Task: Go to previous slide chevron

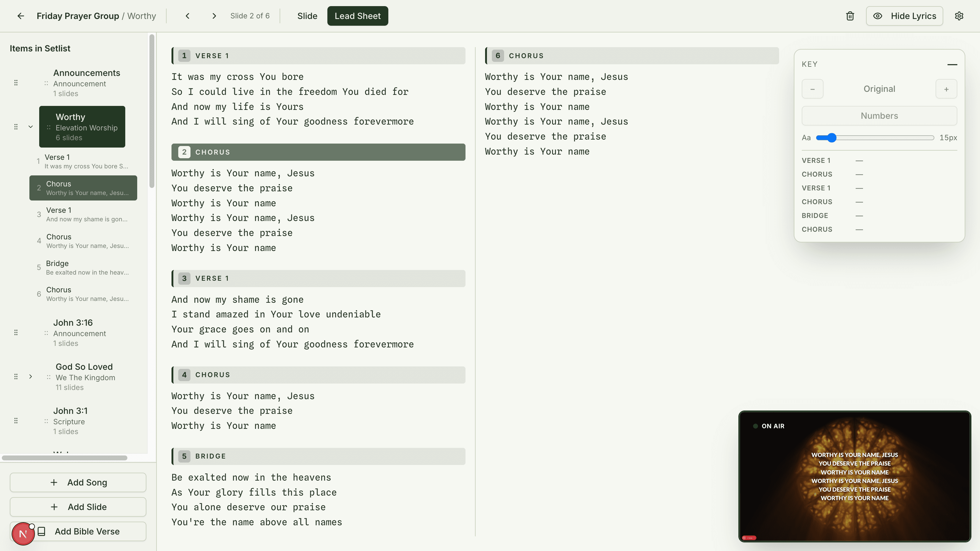Action: [187, 16]
